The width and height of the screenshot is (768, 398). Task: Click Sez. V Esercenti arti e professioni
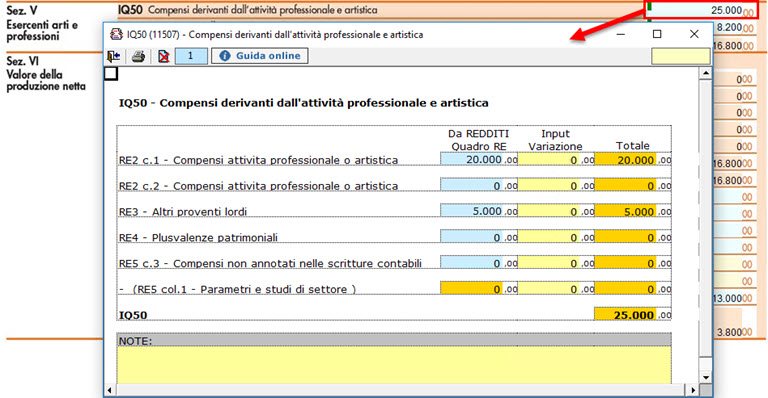tap(42, 23)
